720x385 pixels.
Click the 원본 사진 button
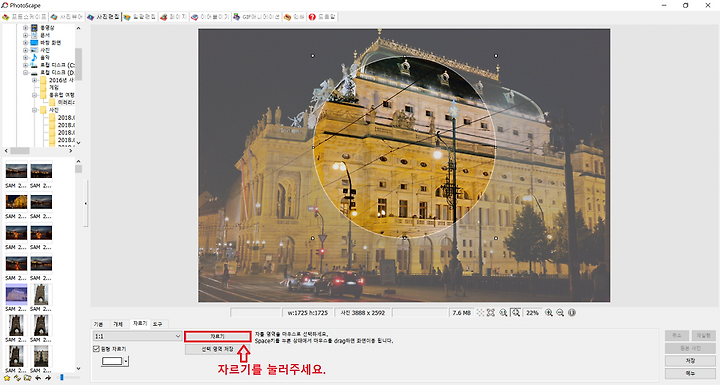[x=690, y=348]
